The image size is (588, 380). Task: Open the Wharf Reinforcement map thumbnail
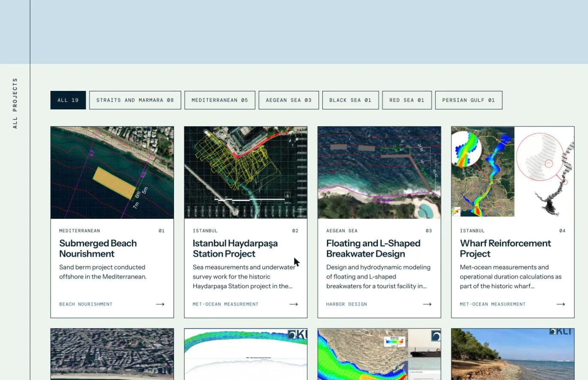(x=513, y=172)
